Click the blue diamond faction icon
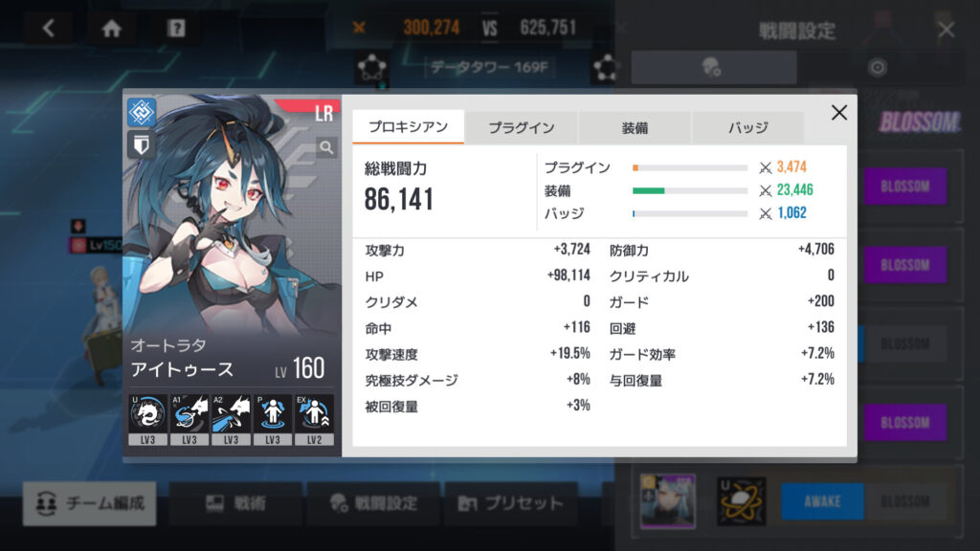The height and width of the screenshot is (551, 980). point(142,113)
